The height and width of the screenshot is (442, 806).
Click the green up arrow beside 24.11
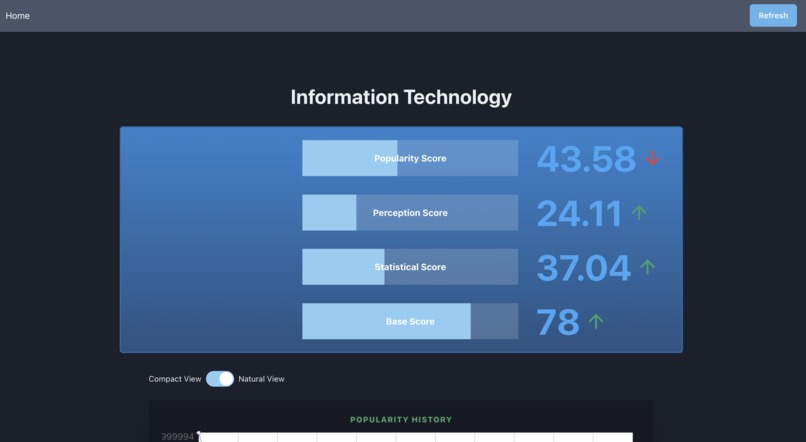click(639, 212)
